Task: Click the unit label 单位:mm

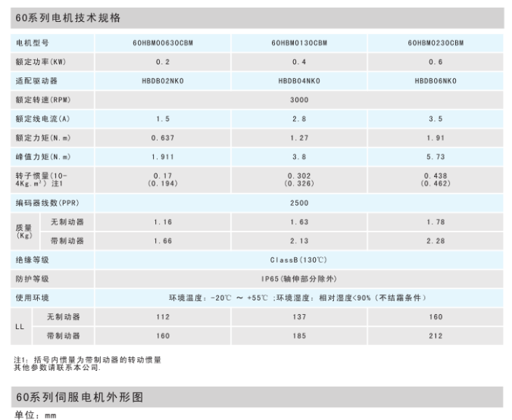Action: click(36, 415)
